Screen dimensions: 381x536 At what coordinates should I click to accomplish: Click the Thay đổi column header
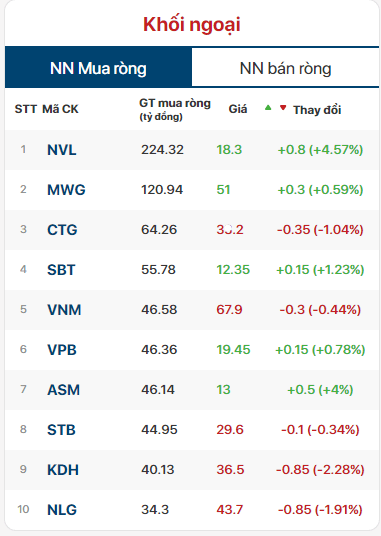click(317, 110)
